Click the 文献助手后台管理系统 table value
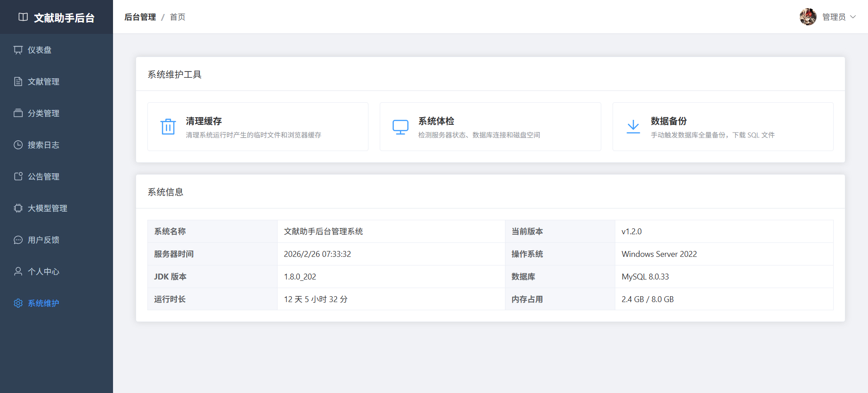 323,232
